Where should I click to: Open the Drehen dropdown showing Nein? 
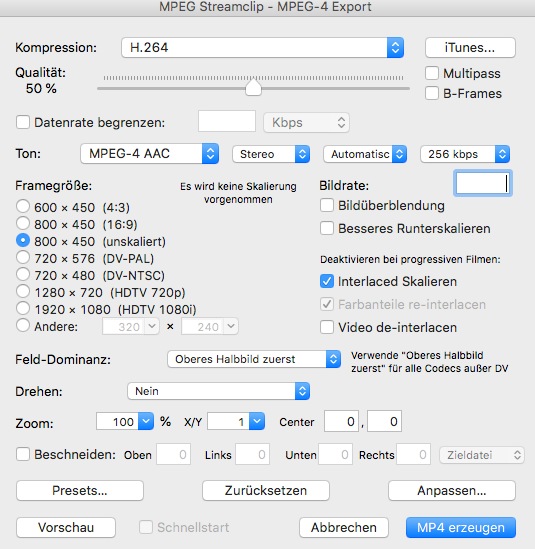tap(218, 391)
